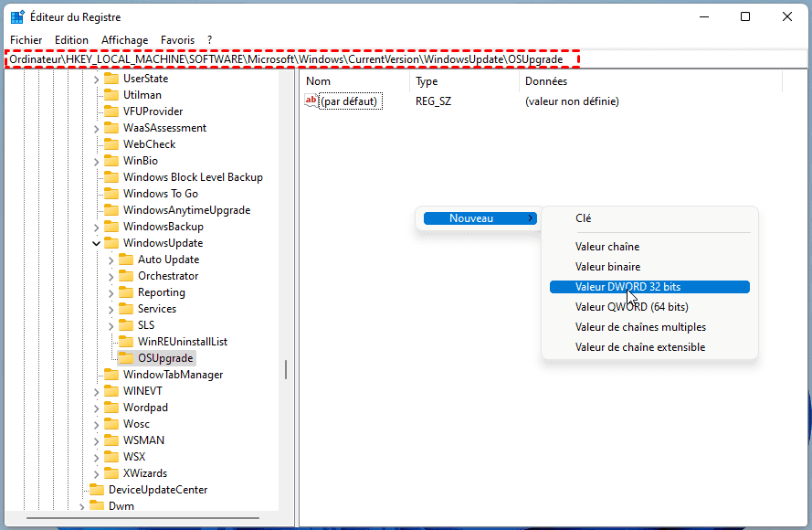Choose Valeur de chaîne extensible

point(650,347)
